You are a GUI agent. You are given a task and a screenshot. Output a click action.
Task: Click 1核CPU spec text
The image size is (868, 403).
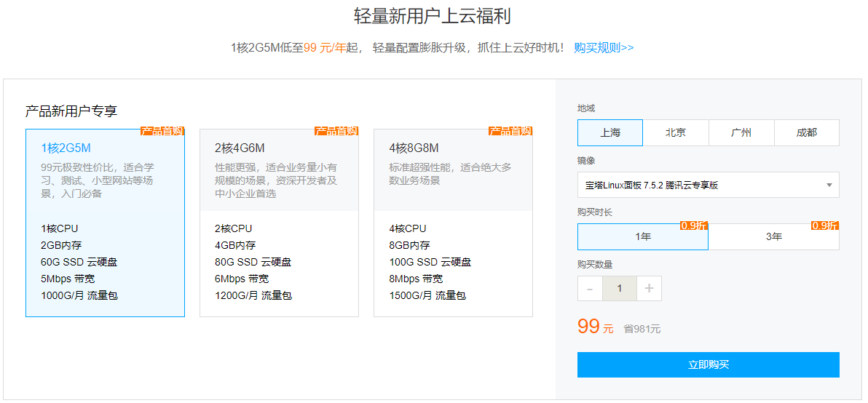[59, 229]
